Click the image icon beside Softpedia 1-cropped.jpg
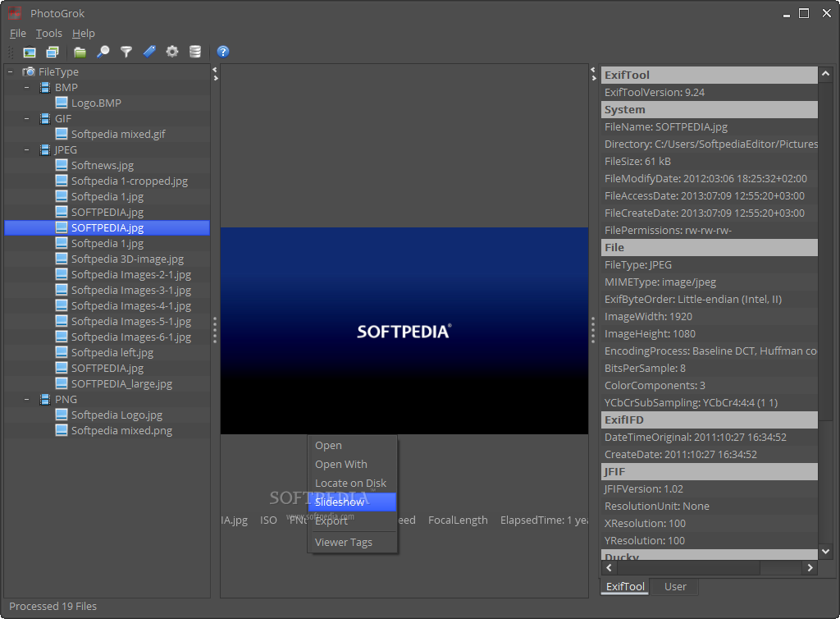 coord(62,181)
